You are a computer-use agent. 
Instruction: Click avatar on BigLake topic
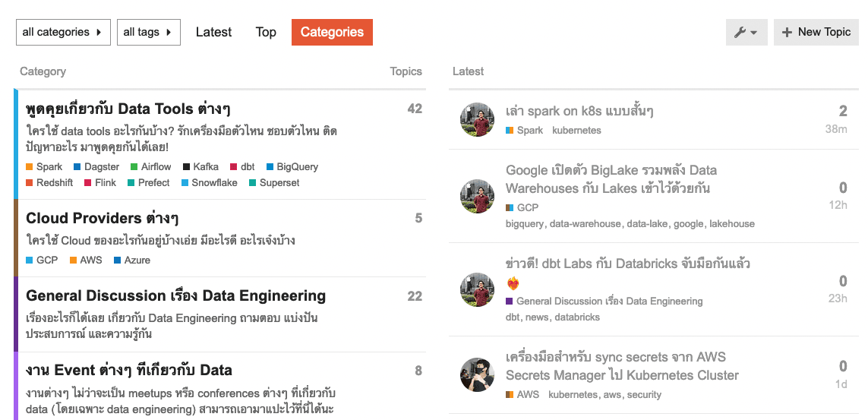click(x=478, y=196)
